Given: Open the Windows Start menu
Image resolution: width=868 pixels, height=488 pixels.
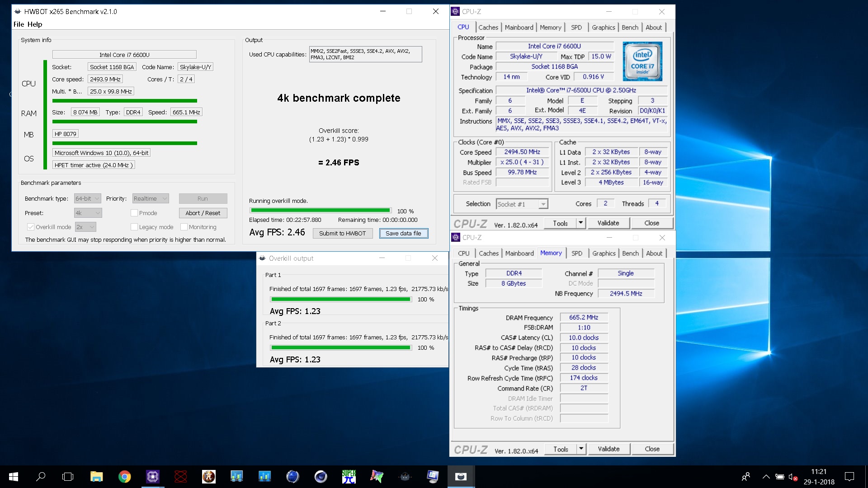Looking at the screenshot, I should tap(14, 476).
